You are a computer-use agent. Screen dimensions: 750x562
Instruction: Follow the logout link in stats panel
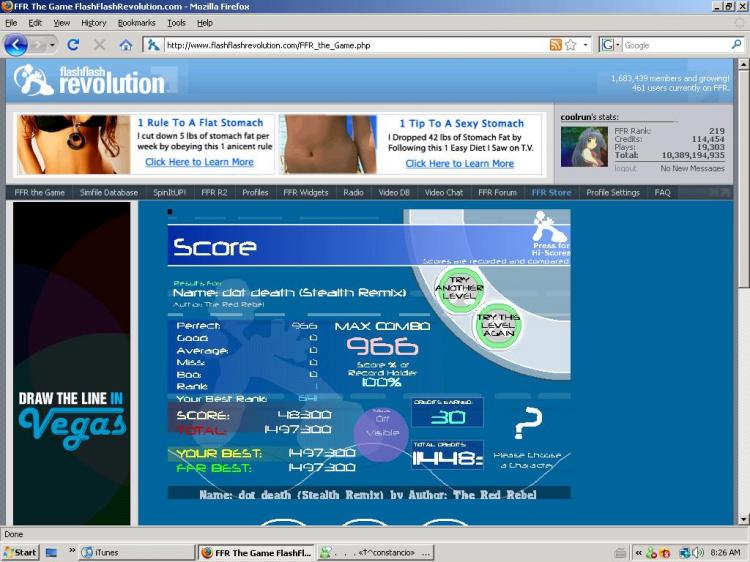625,168
